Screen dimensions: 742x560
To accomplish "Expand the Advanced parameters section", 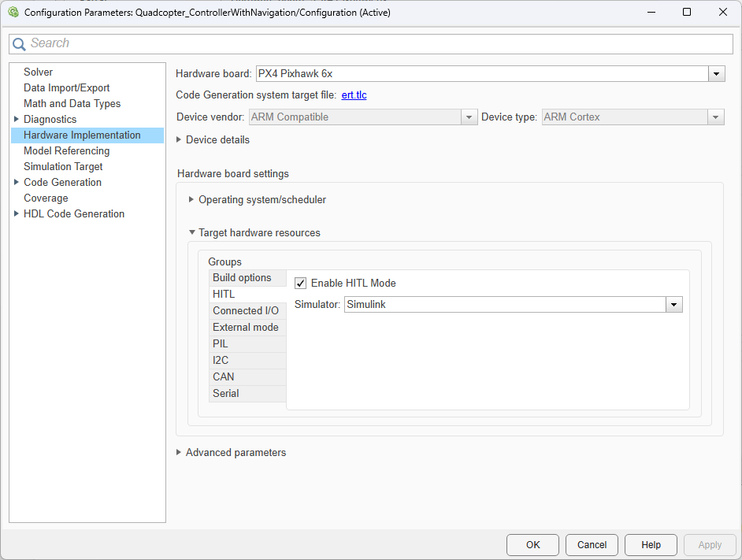I will [179, 452].
